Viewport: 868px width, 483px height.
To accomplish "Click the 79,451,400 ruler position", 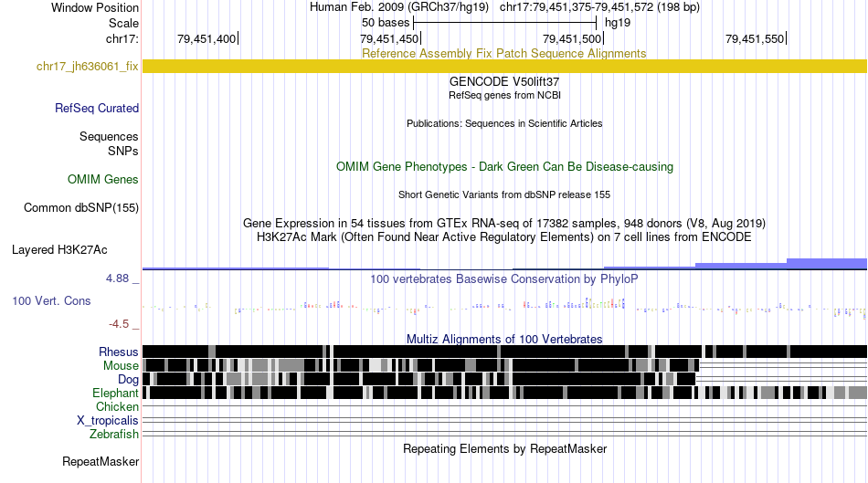I will tap(207, 38).
